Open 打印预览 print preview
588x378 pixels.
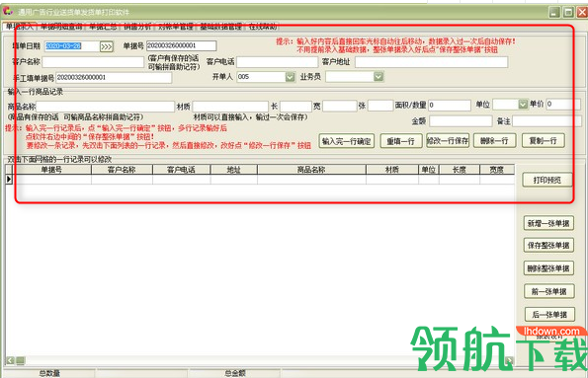coord(547,181)
